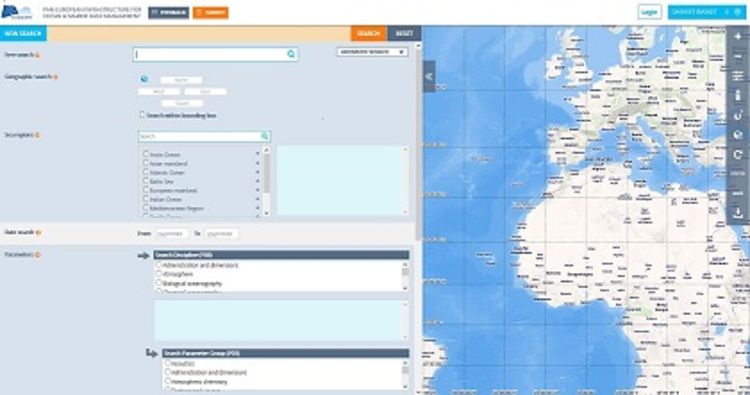Click the map zoom in plus icon
Screen dimensions: 750x395
(738, 36)
